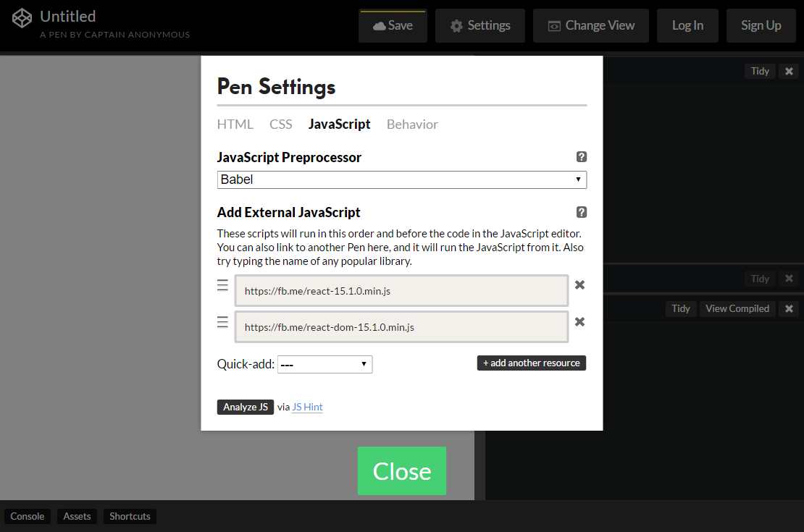Click add another resource button
The width and height of the screenshot is (804, 532).
click(531, 363)
